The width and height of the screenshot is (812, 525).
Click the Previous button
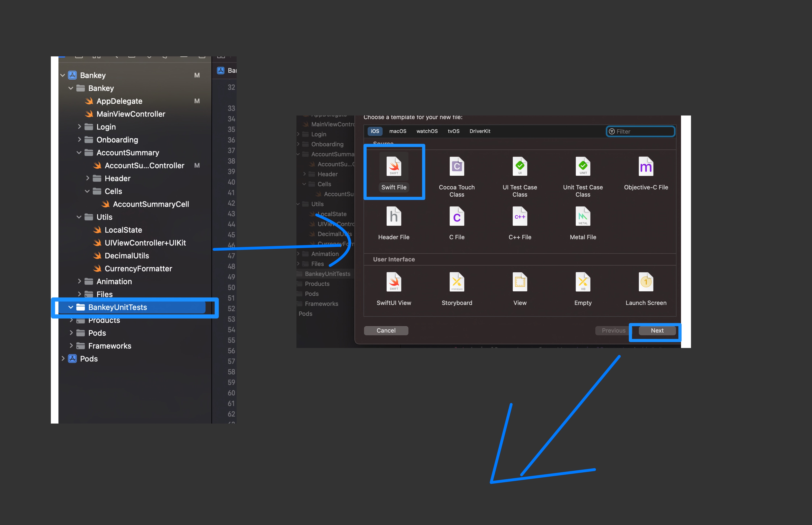click(x=613, y=330)
